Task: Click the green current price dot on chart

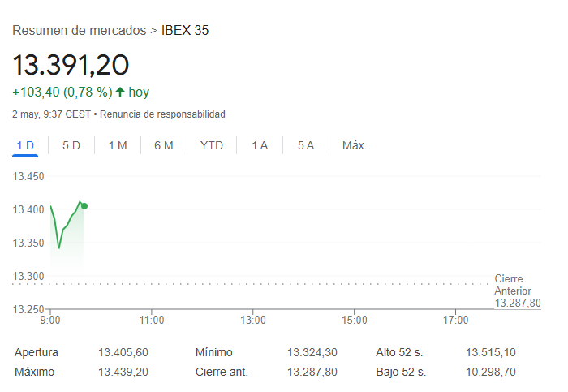Action: [84, 206]
